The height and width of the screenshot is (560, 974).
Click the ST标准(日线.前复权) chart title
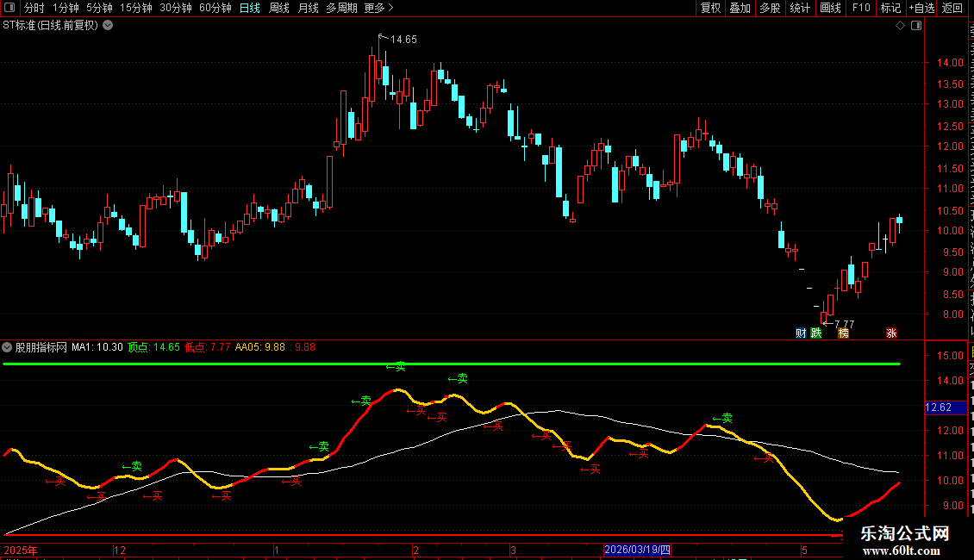point(50,26)
